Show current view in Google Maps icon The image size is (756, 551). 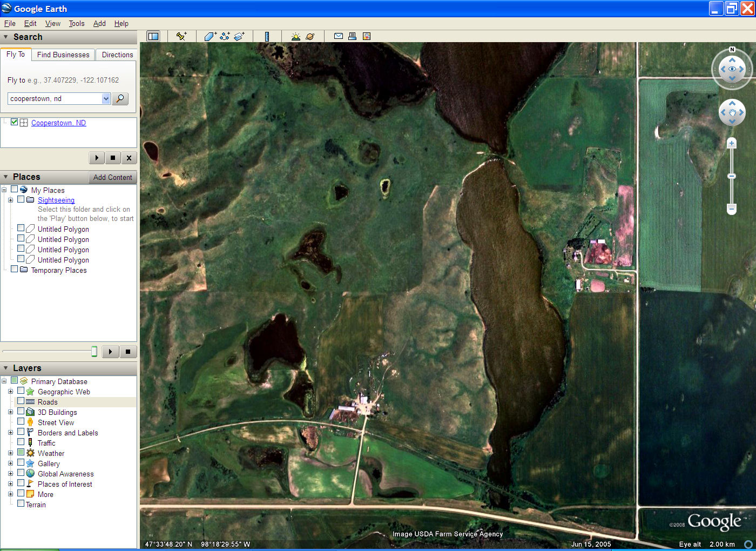pyautogui.click(x=367, y=36)
